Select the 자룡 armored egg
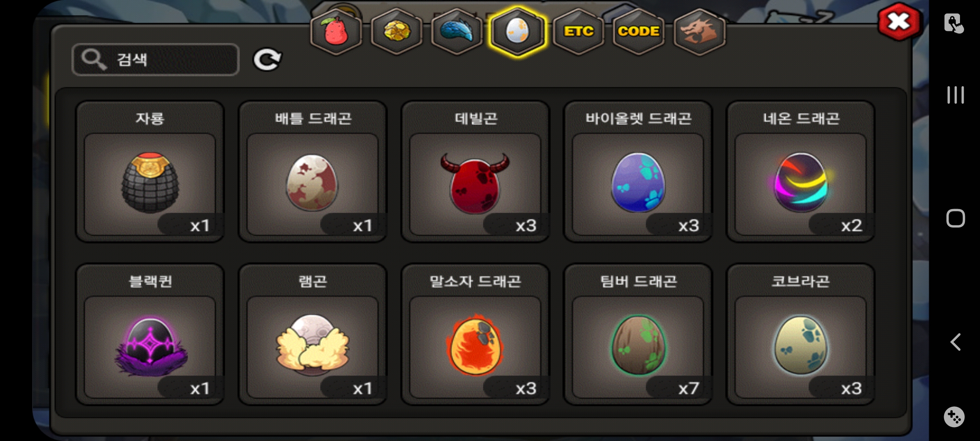980x441 pixels. 150,171
